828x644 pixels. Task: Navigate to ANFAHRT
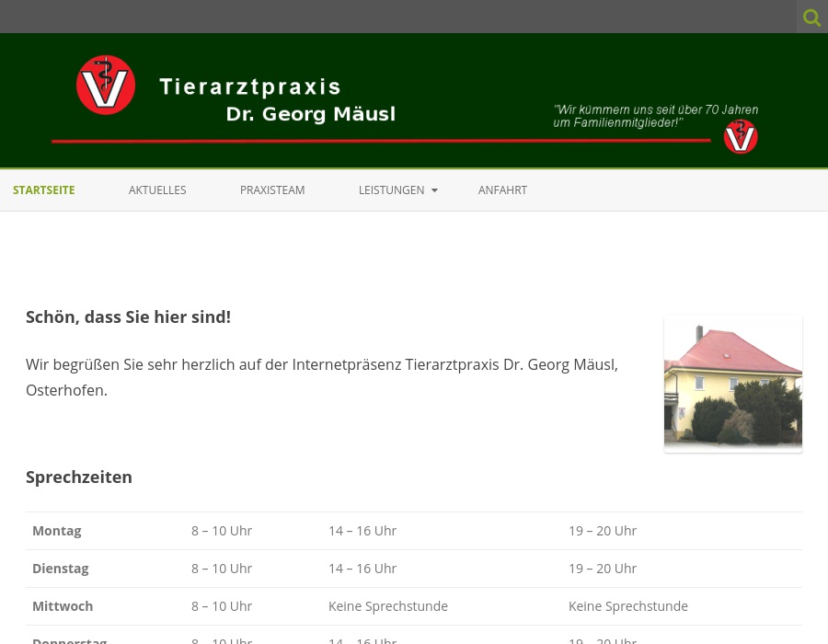(x=502, y=190)
